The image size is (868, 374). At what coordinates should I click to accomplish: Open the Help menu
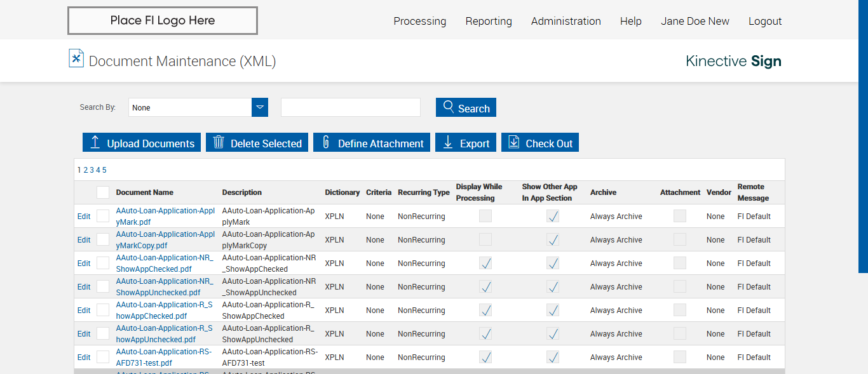pos(630,21)
